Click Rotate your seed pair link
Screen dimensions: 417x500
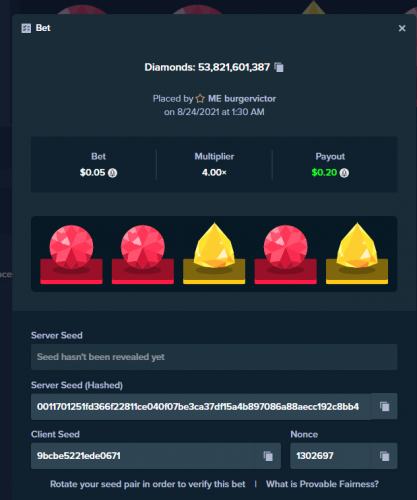[148, 484]
